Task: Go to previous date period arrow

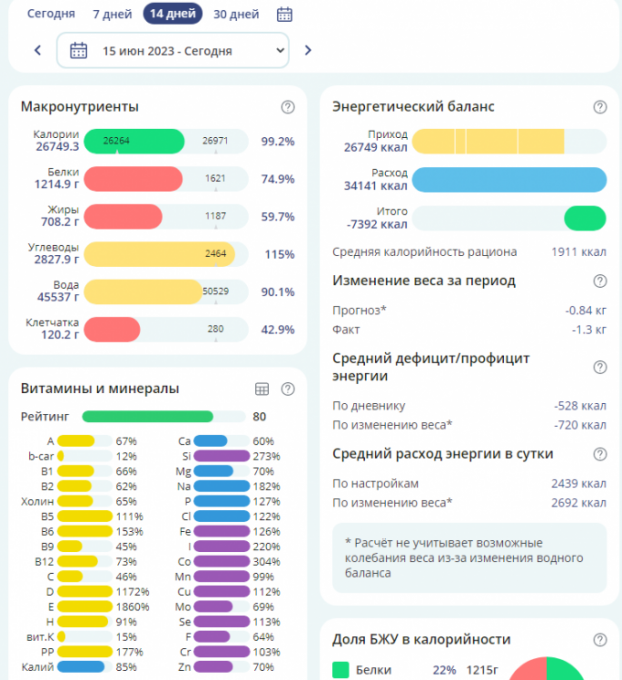Action: click(38, 50)
